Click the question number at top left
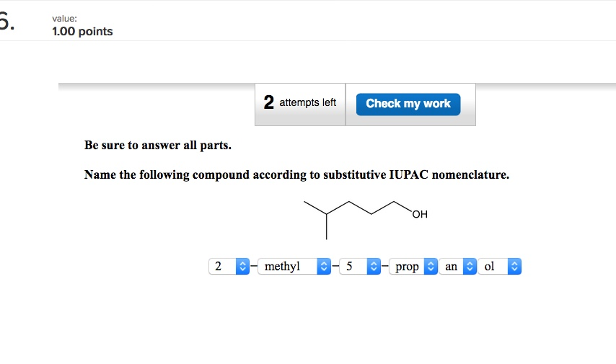This screenshot has width=616, height=364. tap(6, 23)
